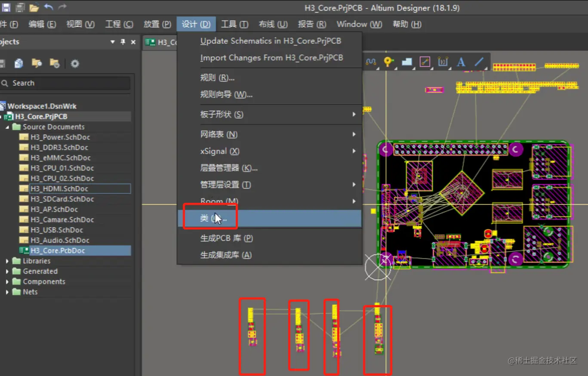The width and height of the screenshot is (588, 376).
Task: Open H3_CPU_02.SchDoc
Action: click(x=62, y=178)
